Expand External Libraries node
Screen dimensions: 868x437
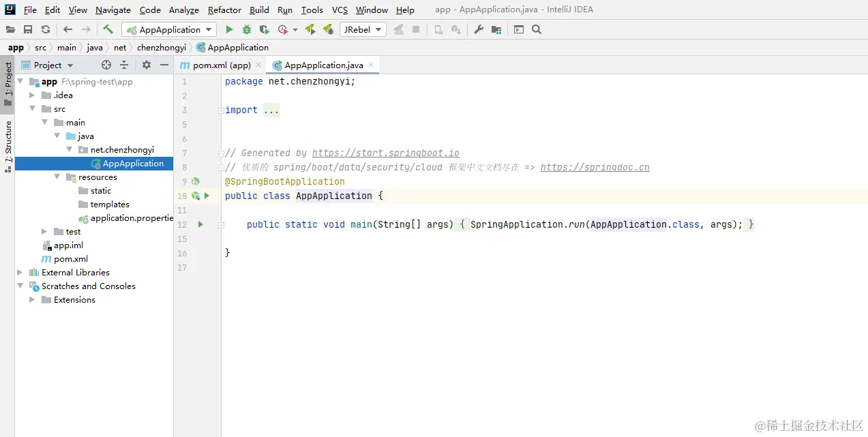[x=20, y=273]
